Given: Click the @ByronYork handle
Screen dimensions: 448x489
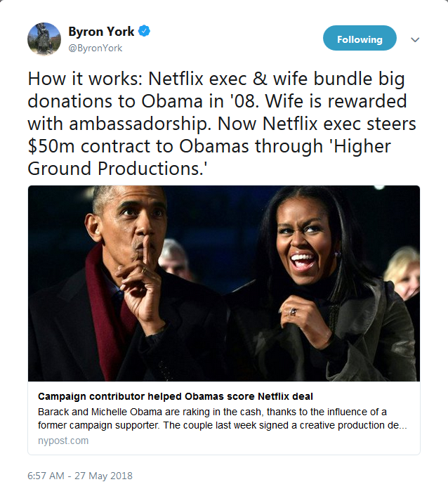Looking at the screenshot, I should 95,48.
